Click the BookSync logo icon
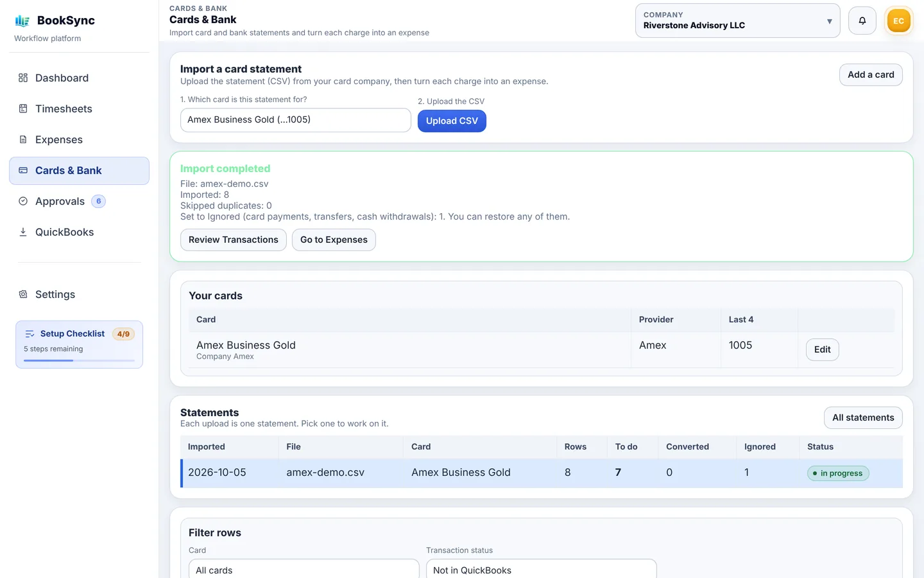Screen dimensions: 924x578 (22, 21)
